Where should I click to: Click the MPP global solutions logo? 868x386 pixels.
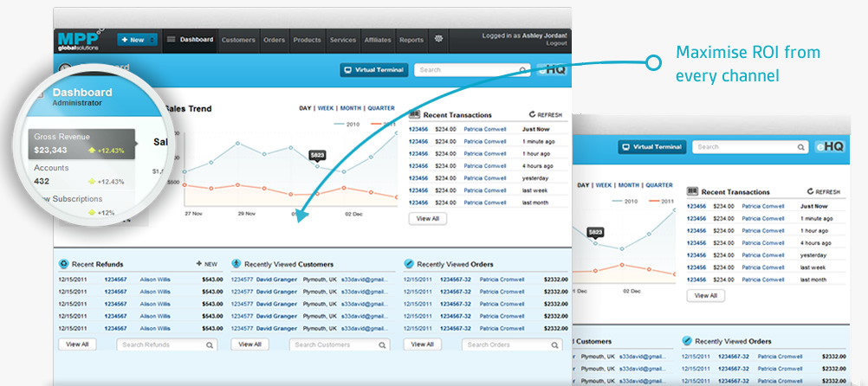[x=81, y=41]
